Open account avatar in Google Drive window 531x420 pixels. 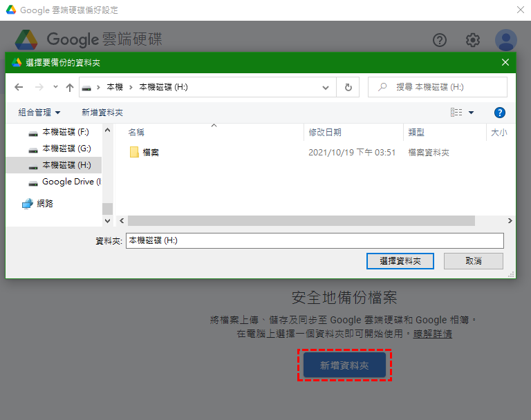click(506, 40)
